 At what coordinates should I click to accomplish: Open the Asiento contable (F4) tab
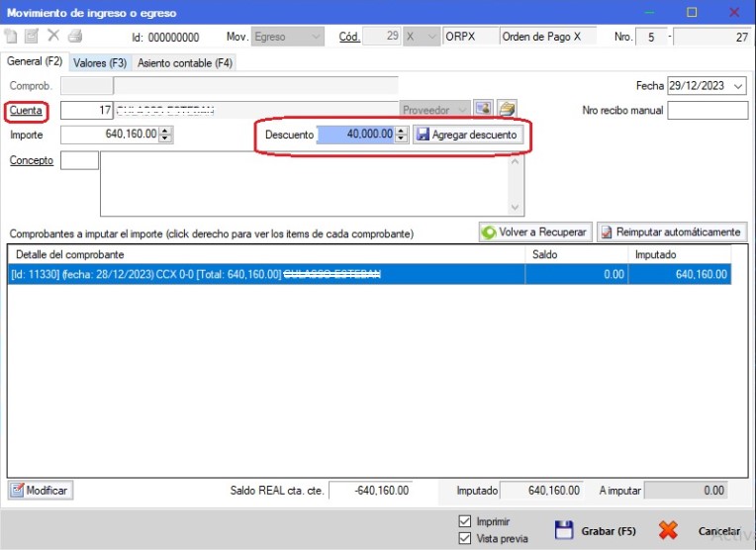[185, 62]
